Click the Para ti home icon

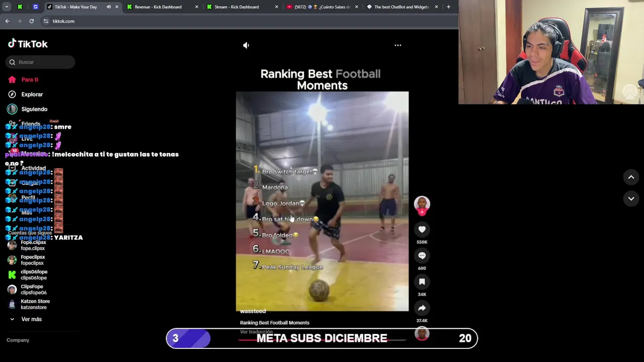pos(12,79)
